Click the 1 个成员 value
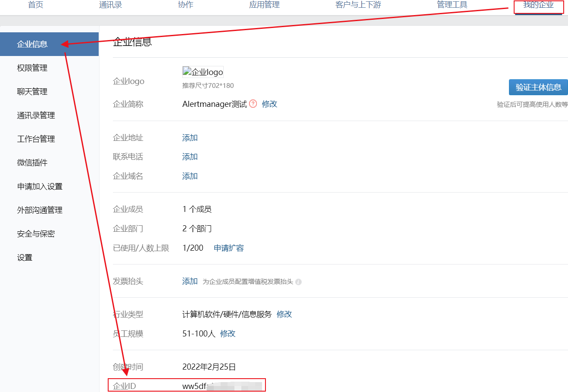This screenshot has width=568, height=392. pos(197,209)
